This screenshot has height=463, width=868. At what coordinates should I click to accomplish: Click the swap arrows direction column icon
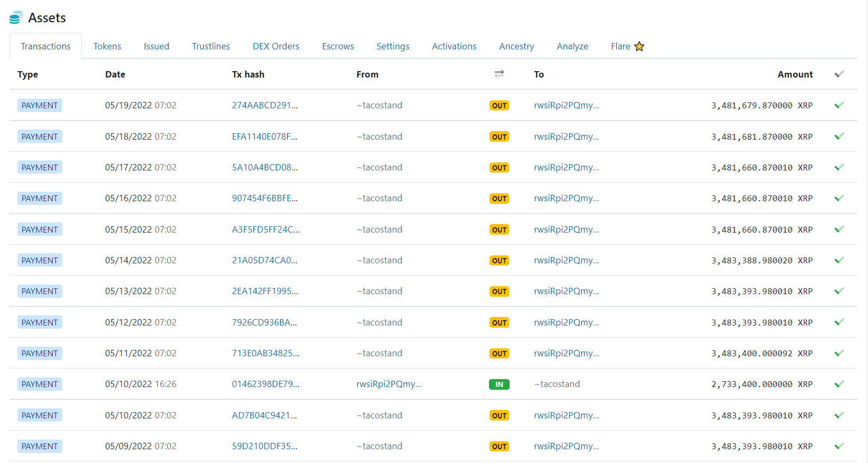[x=499, y=74]
